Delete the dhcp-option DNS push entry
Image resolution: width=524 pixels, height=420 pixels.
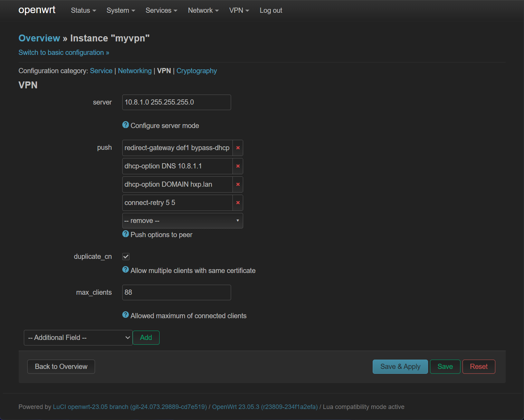[x=238, y=166]
